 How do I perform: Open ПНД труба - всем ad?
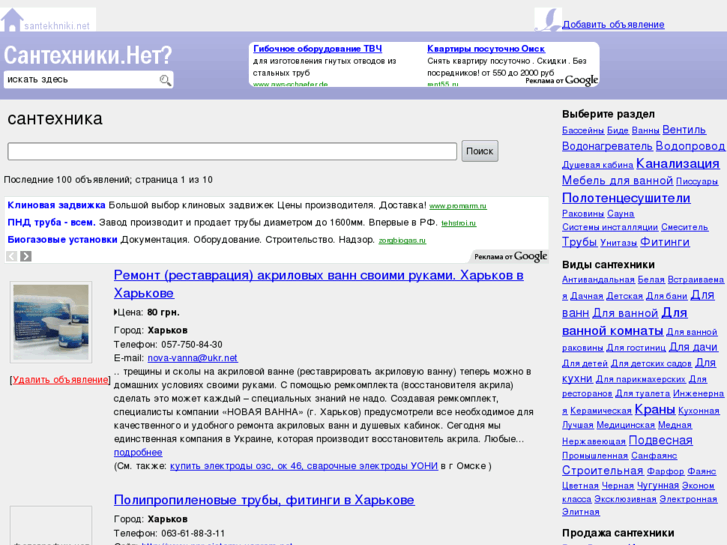51,223
